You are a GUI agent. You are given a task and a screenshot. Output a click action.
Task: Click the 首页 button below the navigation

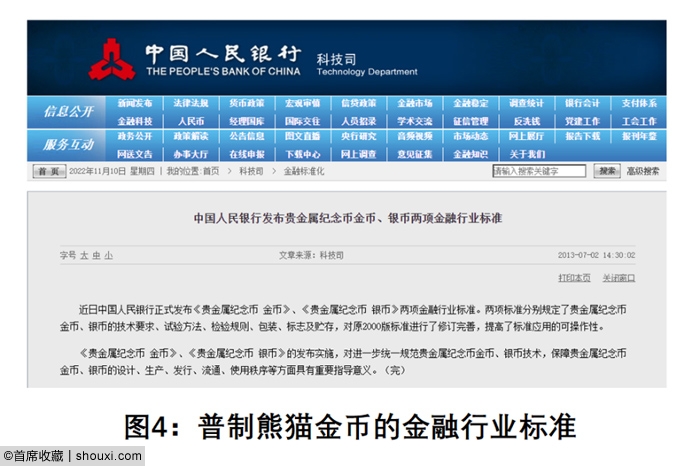click(49, 171)
